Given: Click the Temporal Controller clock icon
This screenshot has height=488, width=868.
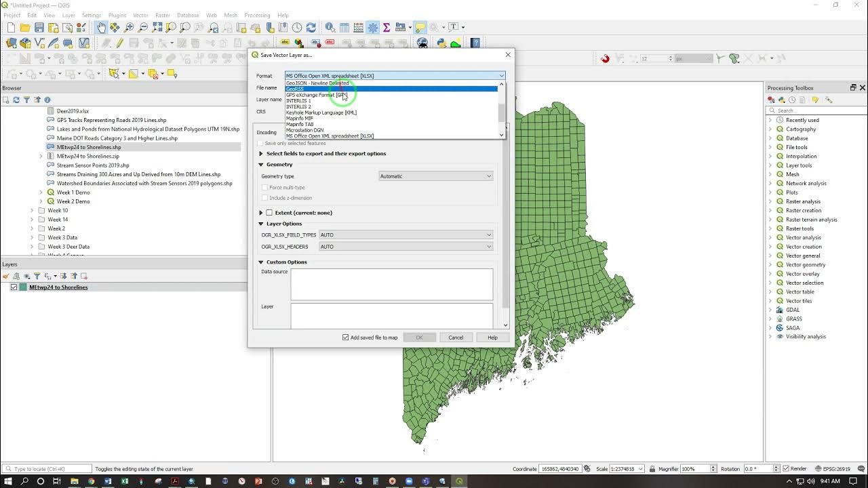Looking at the screenshot, I should 297,28.
